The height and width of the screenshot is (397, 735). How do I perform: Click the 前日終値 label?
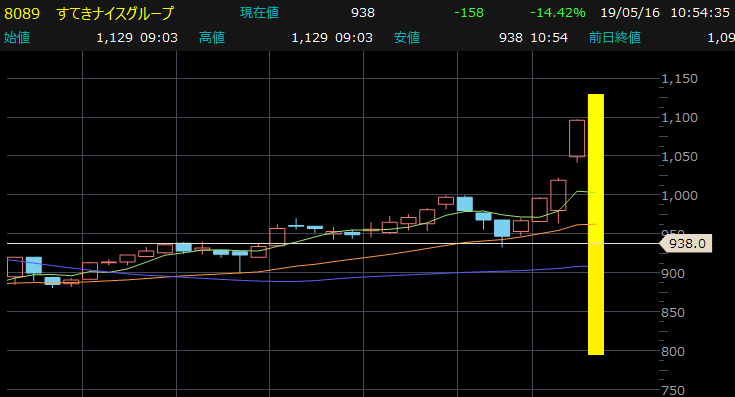(615, 37)
